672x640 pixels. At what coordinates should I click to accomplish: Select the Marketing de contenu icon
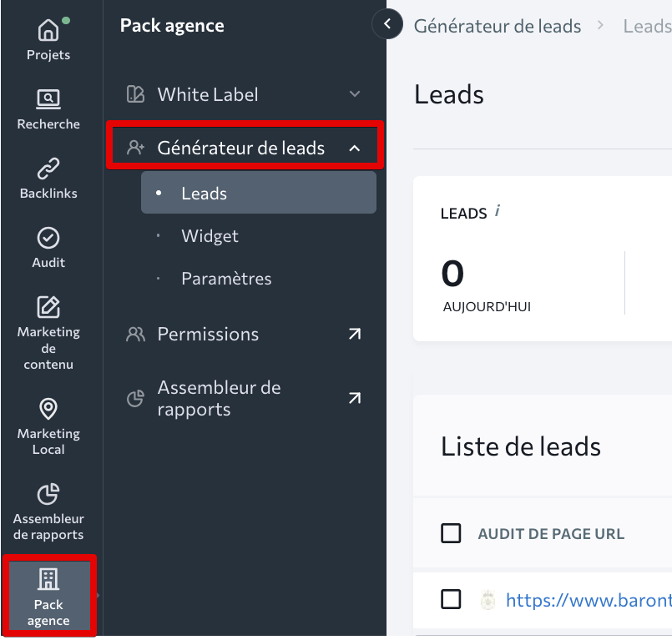coord(48,309)
